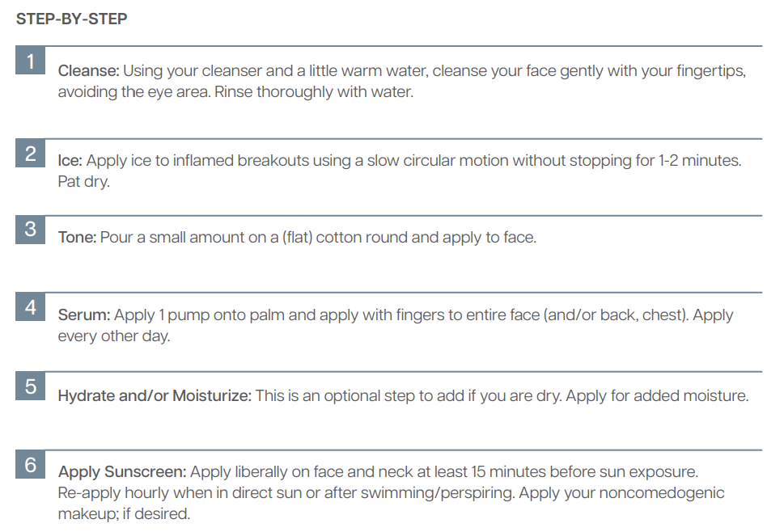Click the step 4 number badge
The image size is (784, 532).
click(x=31, y=306)
